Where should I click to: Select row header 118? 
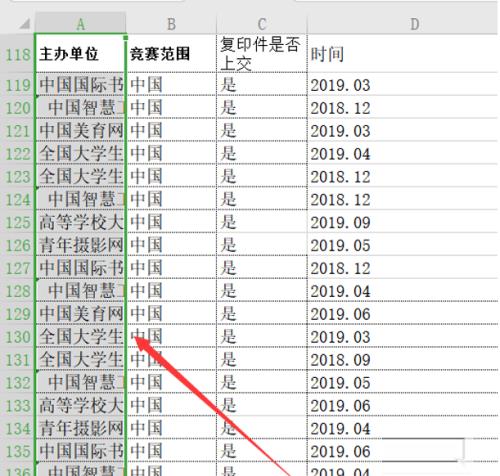coord(17,54)
